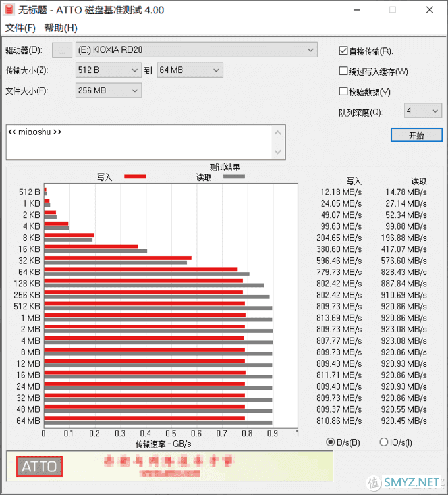Image resolution: width=448 pixels, height=495 pixels.
Task: Close the ATTO window
Action: (429, 10)
